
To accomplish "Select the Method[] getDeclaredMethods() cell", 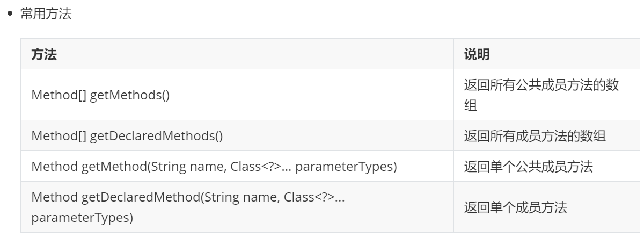I will [237, 135].
